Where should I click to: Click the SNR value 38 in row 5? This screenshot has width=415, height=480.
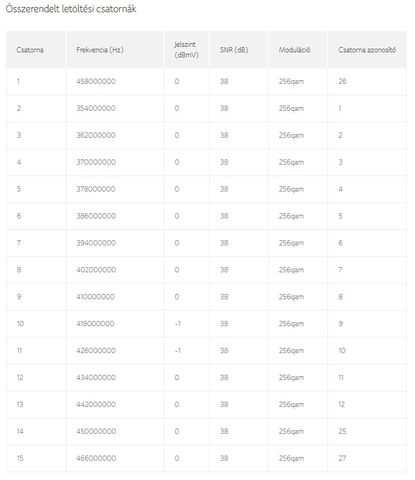click(x=224, y=189)
